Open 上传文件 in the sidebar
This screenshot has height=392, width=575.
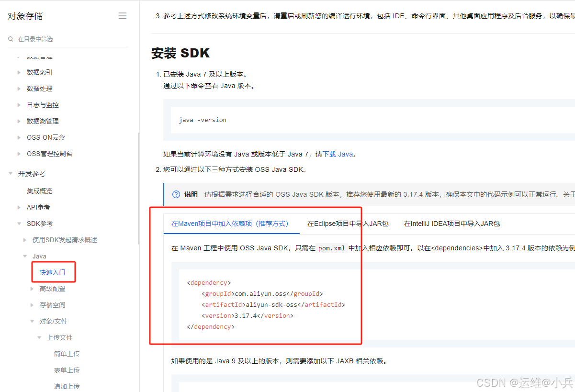coord(60,337)
